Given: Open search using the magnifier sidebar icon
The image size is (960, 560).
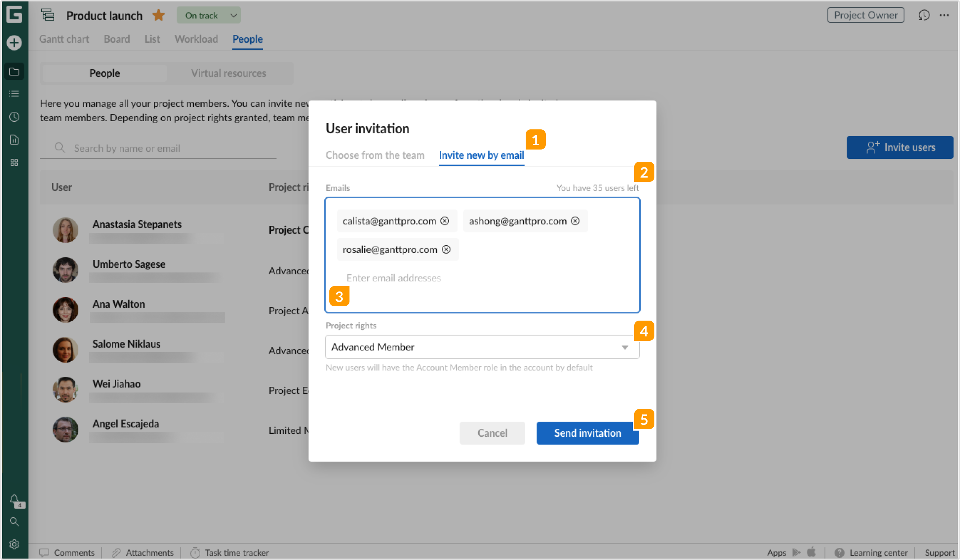Looking at the screenshot, I should click(14, 522).
